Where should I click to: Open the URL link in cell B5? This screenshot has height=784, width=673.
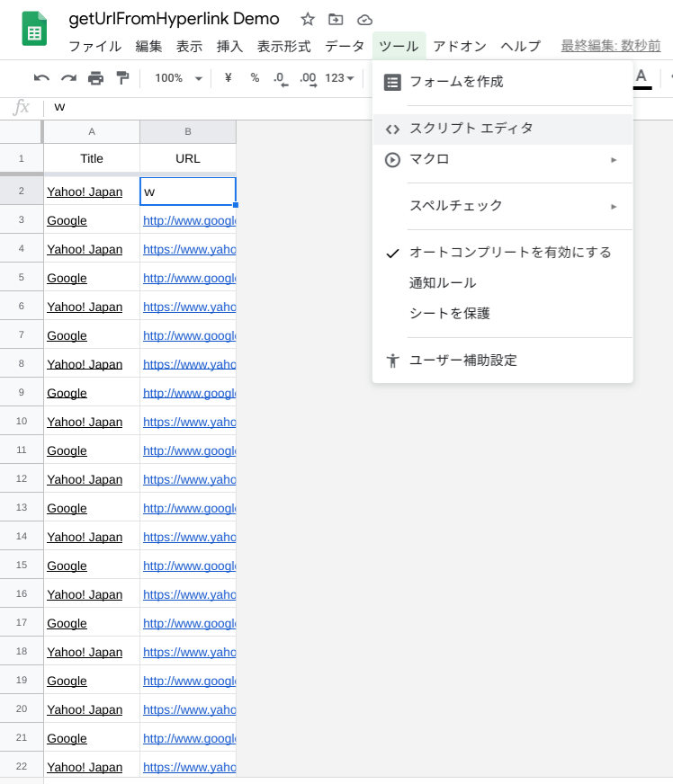coord(189,278)
